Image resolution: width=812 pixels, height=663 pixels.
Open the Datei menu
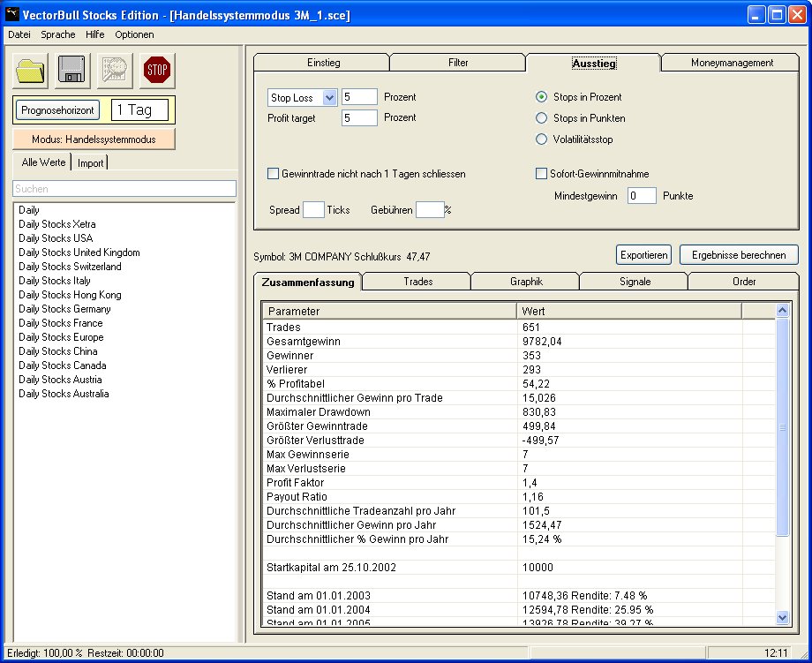point(19,34)
